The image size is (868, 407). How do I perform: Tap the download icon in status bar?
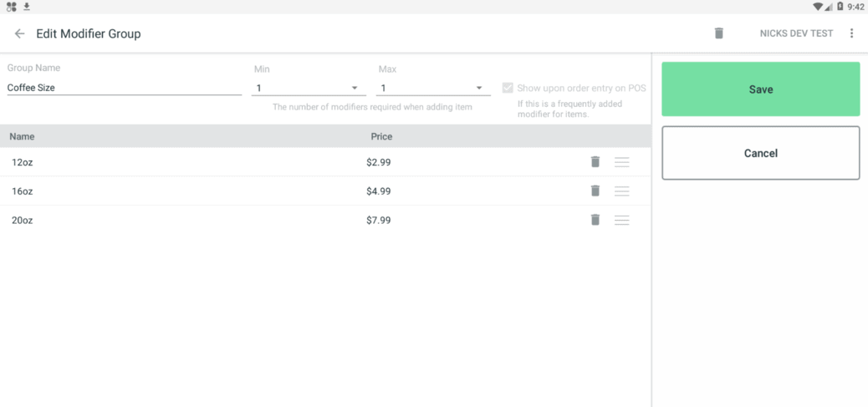coord(27,7)
